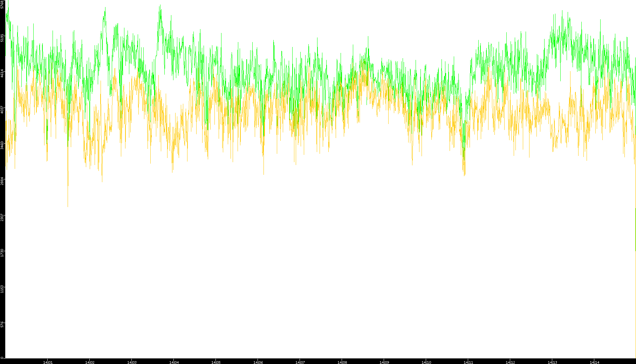The image size is (636, 364).
Task: Click the 14:01 time axis label
Action: 48,362
